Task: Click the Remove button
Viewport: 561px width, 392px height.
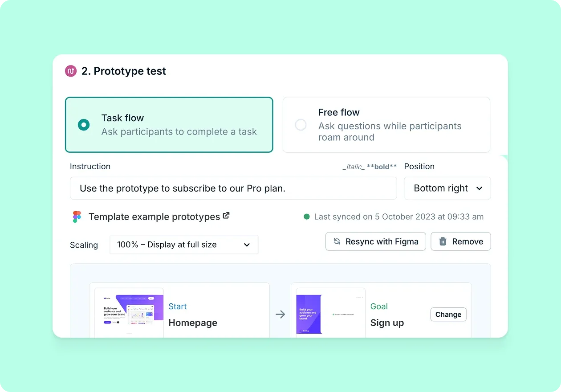Action: click(460, 241)
